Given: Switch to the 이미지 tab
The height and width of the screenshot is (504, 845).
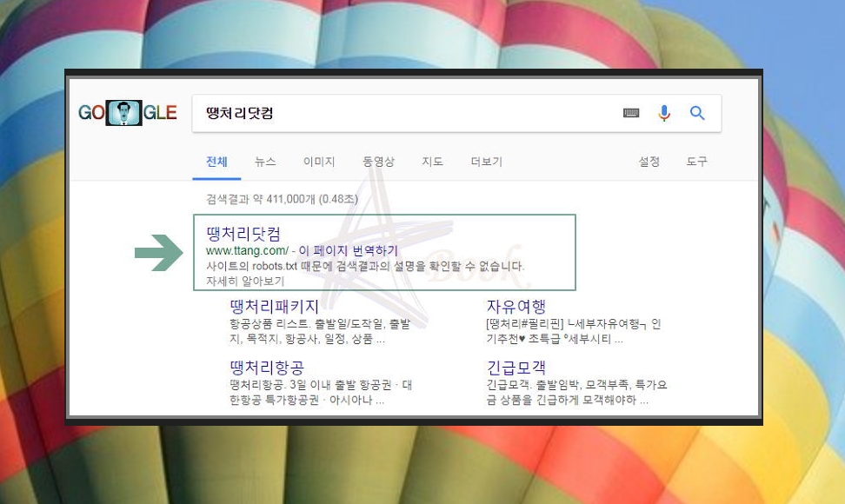Looking at the screenshot, I should tap(319, 162).
